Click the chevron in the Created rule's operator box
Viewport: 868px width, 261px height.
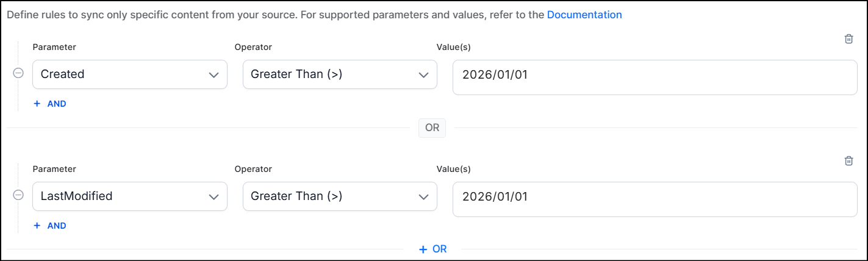(x=423, y=75)
